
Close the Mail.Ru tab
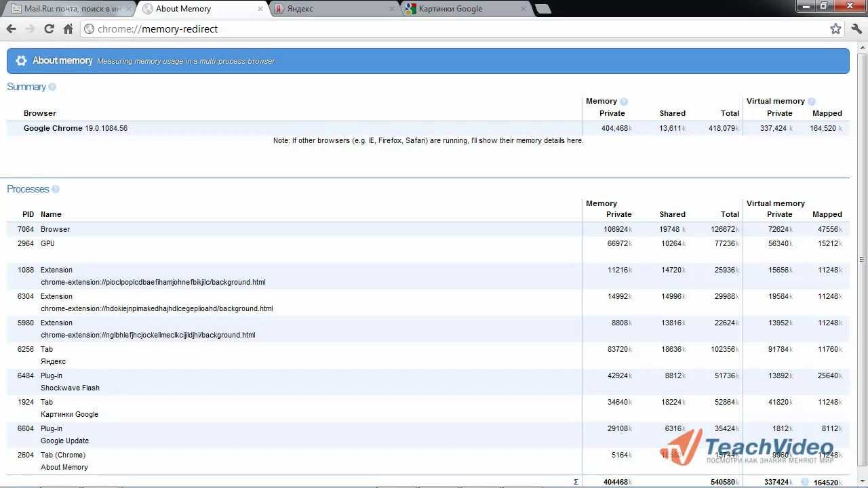128,9
